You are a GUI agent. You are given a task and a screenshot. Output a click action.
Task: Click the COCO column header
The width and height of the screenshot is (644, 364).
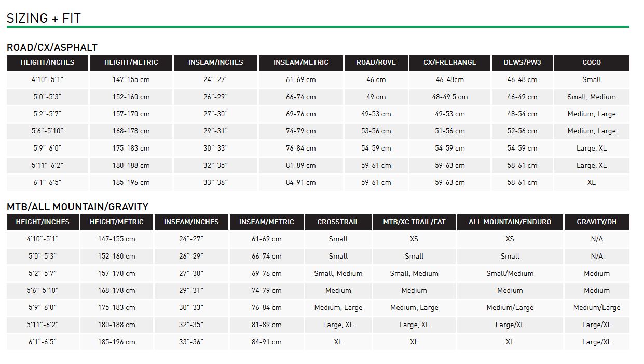coord(591,62)
